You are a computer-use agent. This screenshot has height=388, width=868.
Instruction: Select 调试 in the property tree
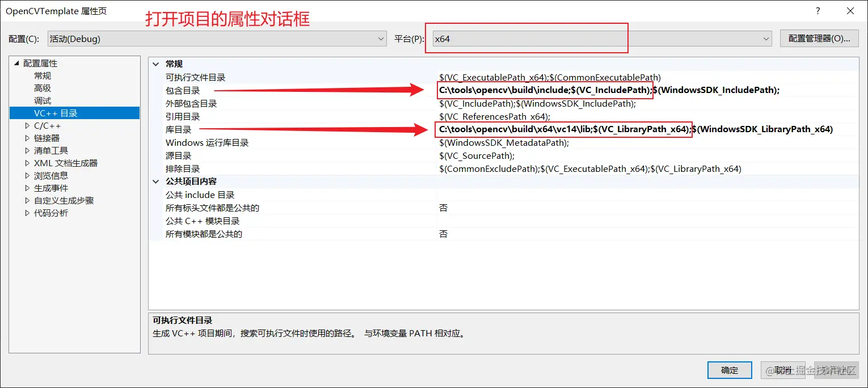43,100
